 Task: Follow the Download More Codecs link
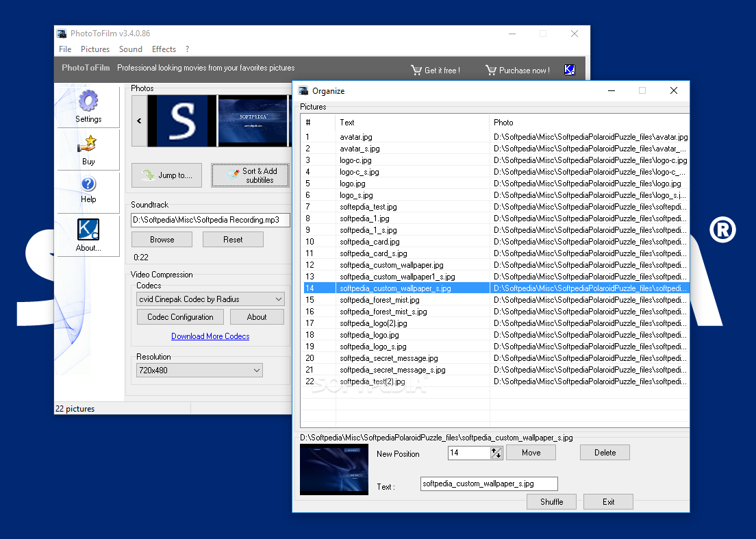(x=210, y=336)
